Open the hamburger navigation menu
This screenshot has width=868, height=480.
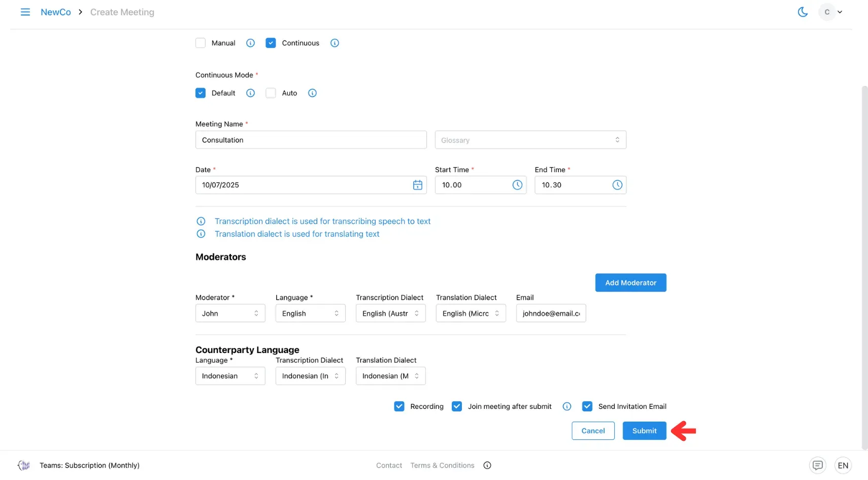tap(25, 12)
